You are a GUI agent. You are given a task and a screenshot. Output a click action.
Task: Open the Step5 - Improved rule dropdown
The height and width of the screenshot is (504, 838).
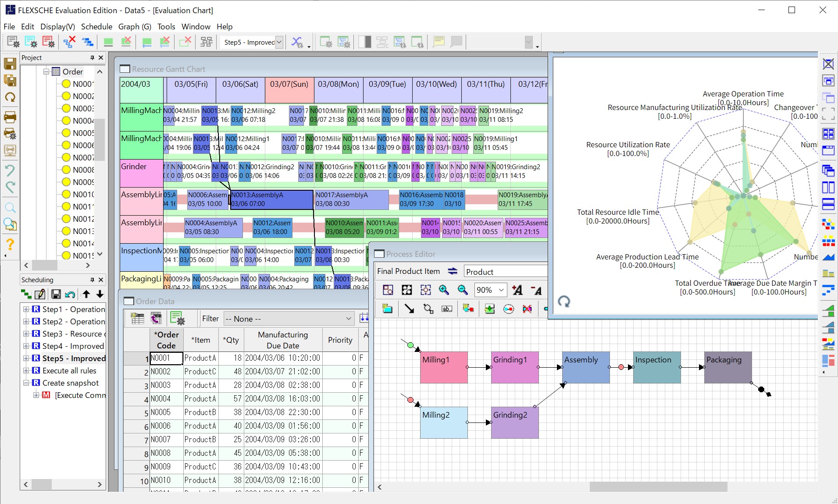[279, 42]
